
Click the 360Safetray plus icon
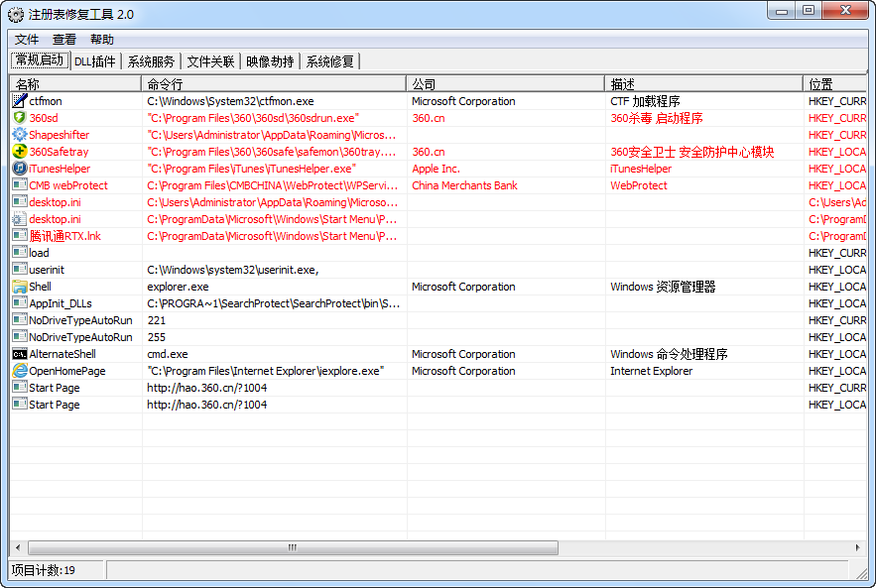coord(20,152)
